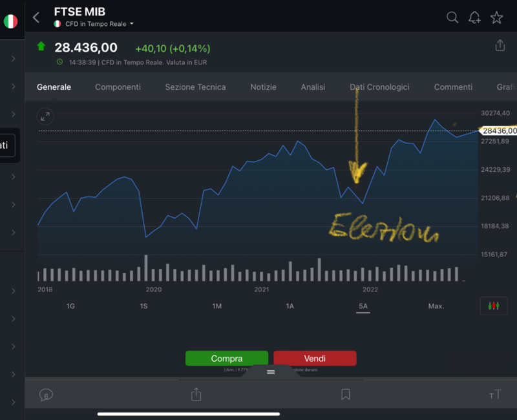
Task: Tap the back arrow beside FTSE MIB
Action: [36, 17]
